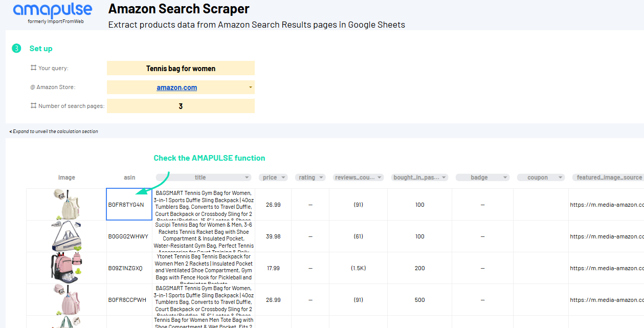The width and height of the screenshot is (644, 328).
Task: Click the Sucipi racket bag thumbnail
Action: click(x=66, y=236)
